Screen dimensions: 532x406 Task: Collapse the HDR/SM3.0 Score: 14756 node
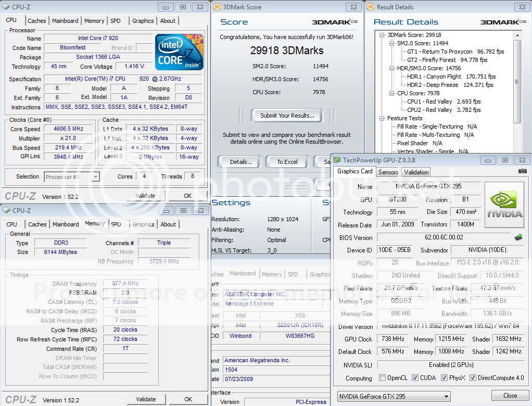391,68
